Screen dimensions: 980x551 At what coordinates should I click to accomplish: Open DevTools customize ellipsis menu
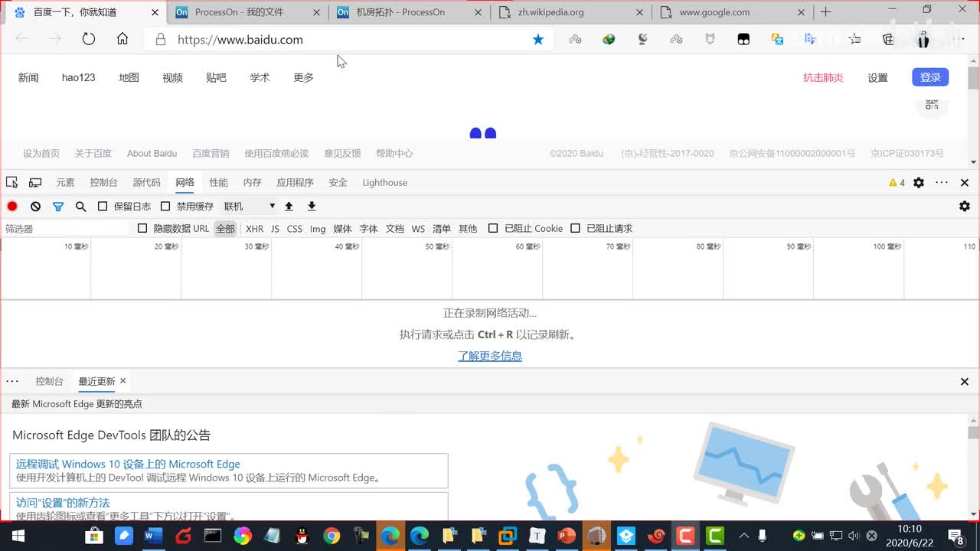pyautogui.click(x=942, y=182)
